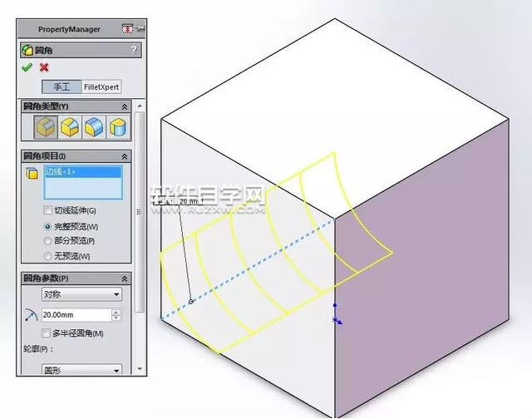Cancel the fillet with the red X
Viewport: 532px width, 419px height.
point(44,67)
